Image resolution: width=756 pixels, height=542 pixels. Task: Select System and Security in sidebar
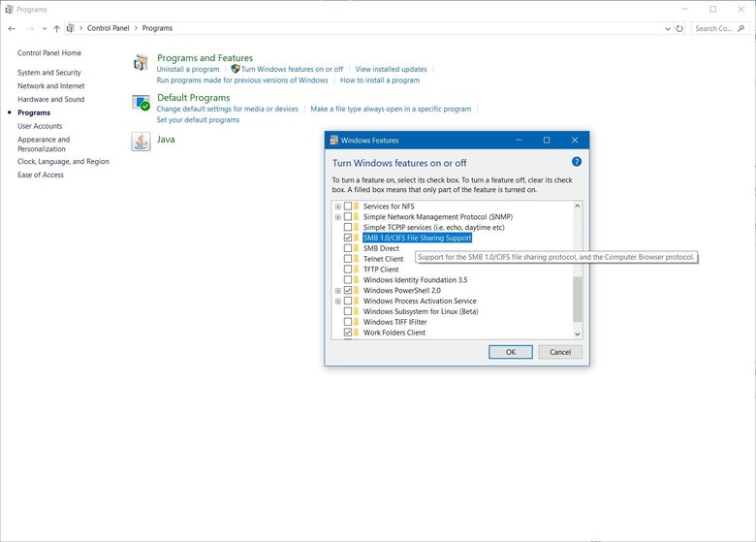pos(49,73)
